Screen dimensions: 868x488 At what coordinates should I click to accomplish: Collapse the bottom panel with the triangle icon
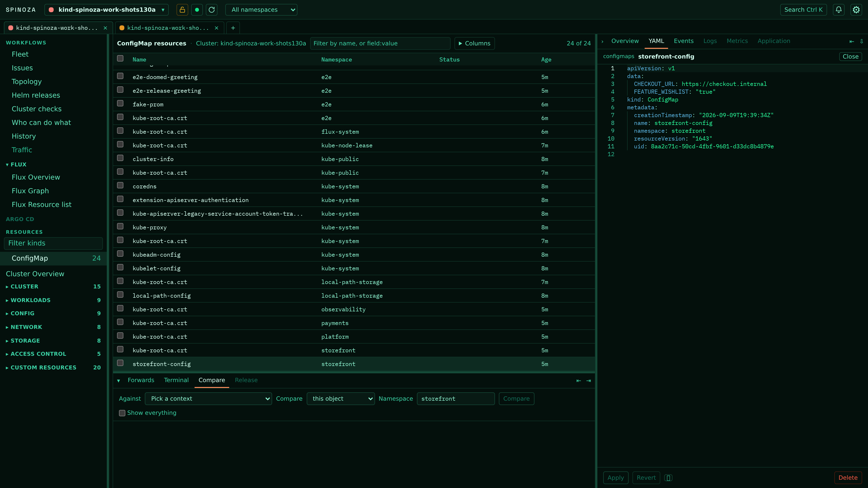(x=118, y=381)
